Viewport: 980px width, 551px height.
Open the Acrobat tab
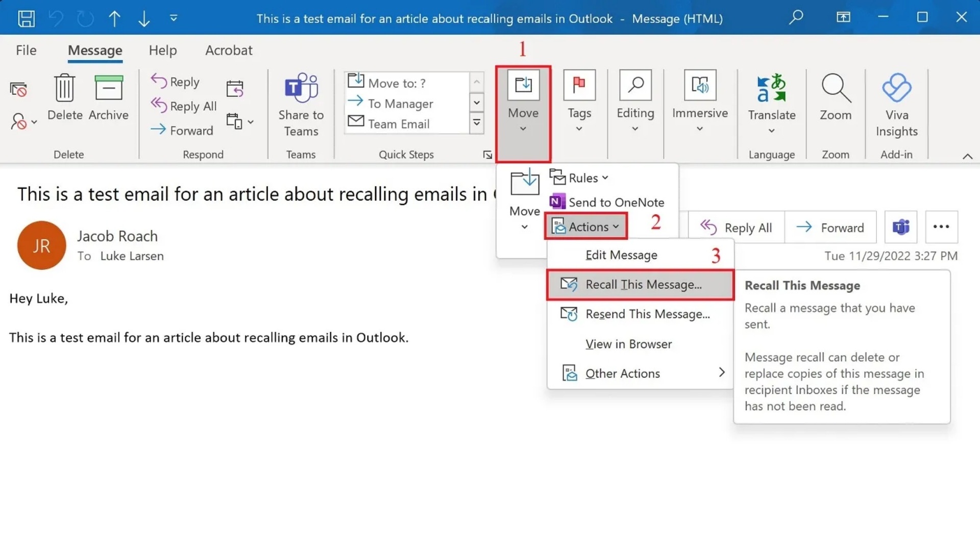pos(229,50)
